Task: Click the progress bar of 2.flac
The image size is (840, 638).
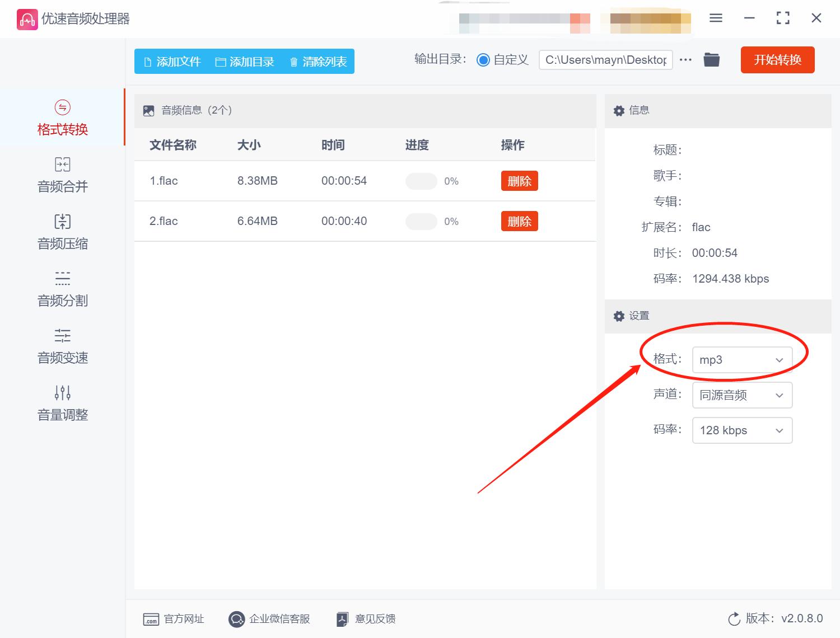Action: point(421,221)
